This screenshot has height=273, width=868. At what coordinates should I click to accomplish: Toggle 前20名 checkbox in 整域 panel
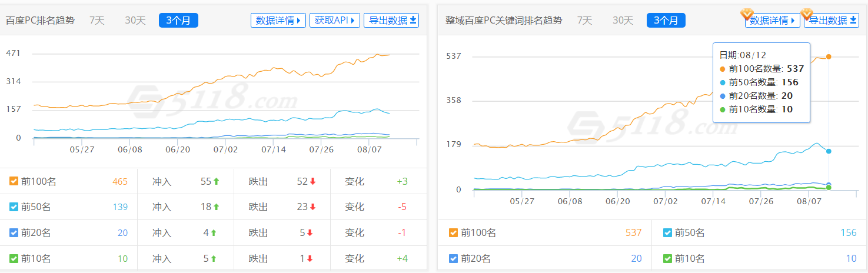tap(453, 258)
